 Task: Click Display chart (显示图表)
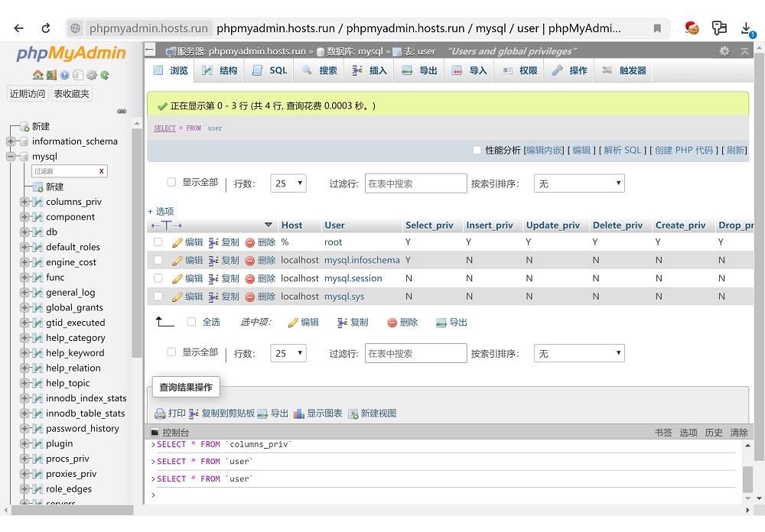coord(318,414)
